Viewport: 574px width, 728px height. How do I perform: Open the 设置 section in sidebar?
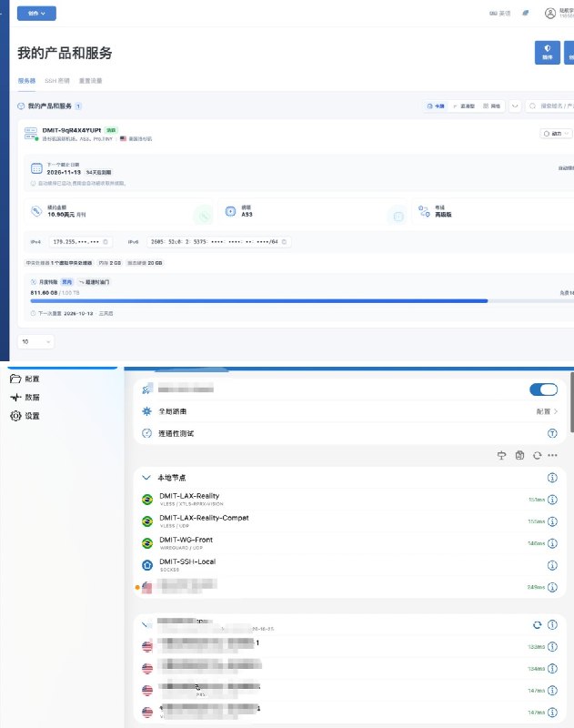point(25,416)
